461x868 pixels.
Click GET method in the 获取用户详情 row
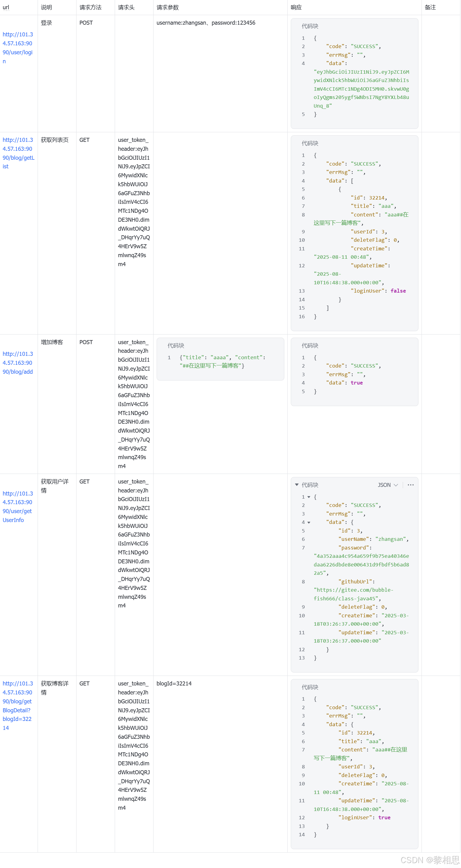pos(84,481)
